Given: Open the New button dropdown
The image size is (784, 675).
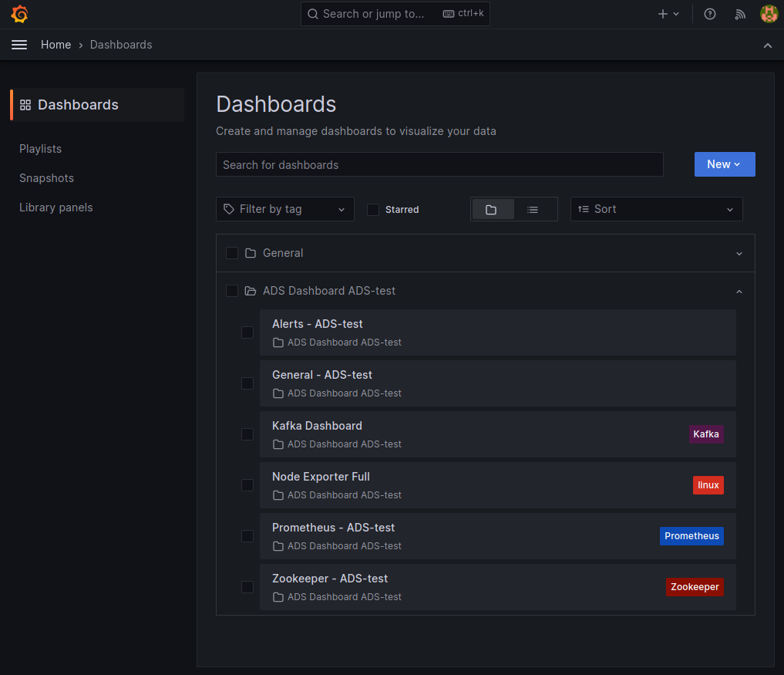Looking at the screenshot, I should 725,164.
